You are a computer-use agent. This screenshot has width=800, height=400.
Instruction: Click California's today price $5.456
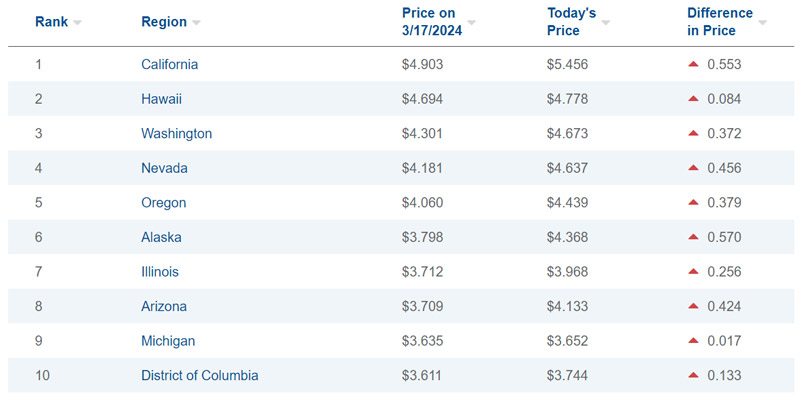click(x=568, y=64)
